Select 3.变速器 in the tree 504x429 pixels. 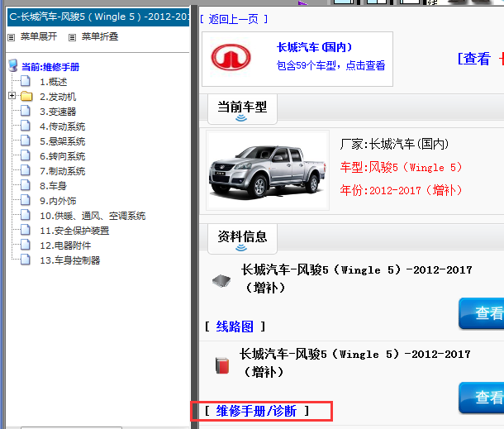(58, 112)
